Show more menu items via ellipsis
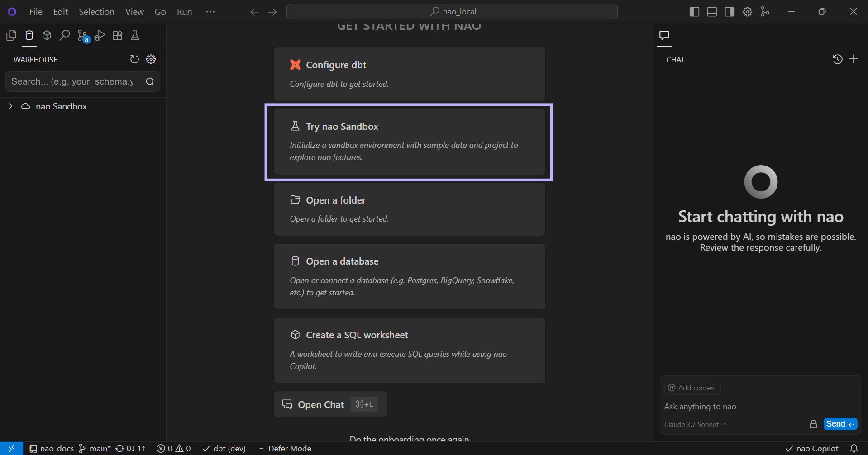 point(210,12)
